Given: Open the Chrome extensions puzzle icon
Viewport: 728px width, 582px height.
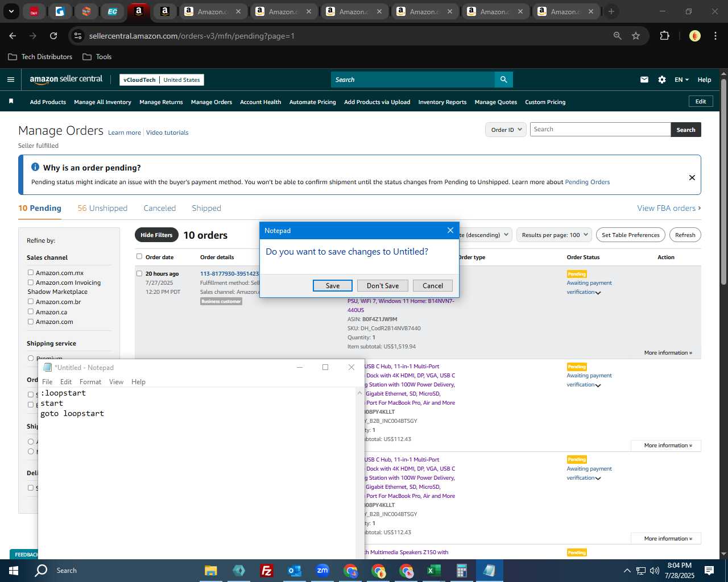Looking at the screenshot, I should click(x=664, y=36).
